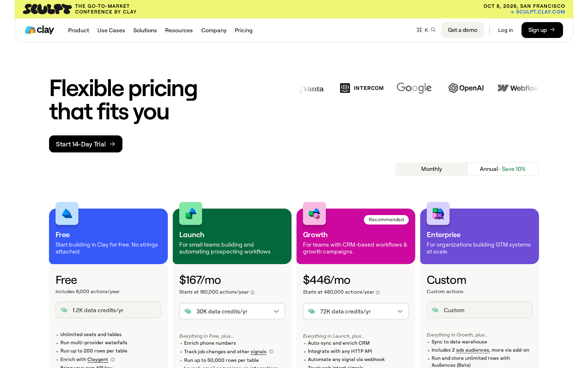
Task: Click the Growth plan magenta header card
Action: coord(356,236)
